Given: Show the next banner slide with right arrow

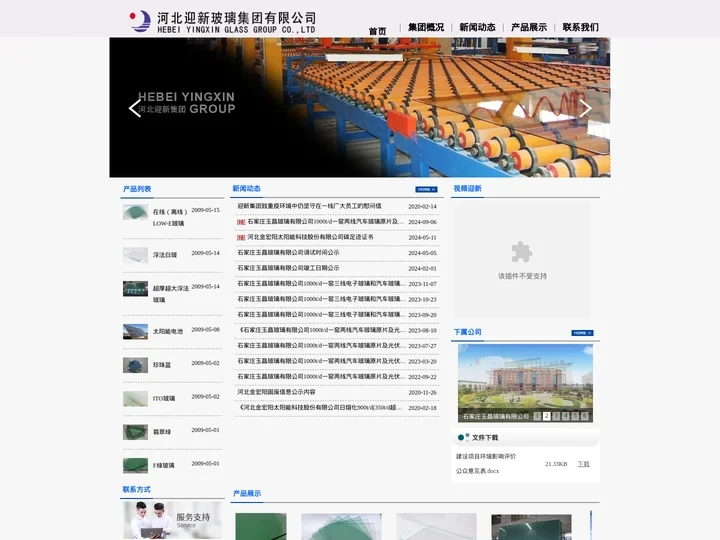Looking at the screenshot, I should [585, 108].
